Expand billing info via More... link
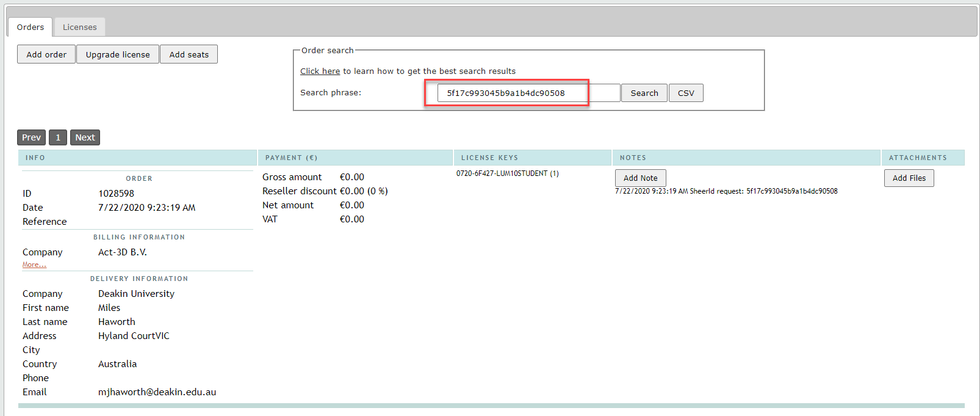 tap(34, 265)
